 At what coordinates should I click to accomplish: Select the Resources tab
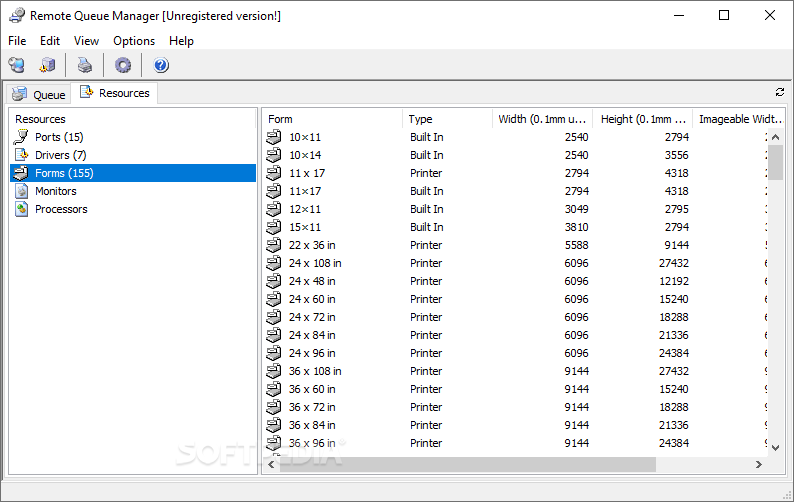114,93
